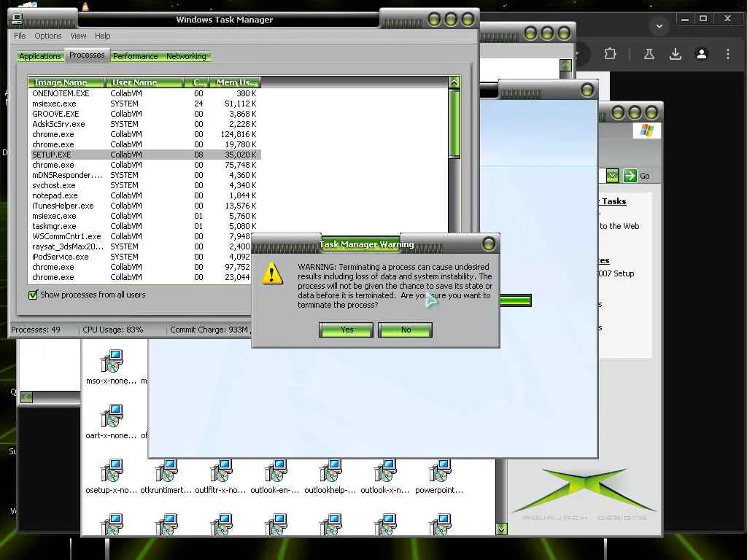
Task: Sort processes by CPU column header
Action: [x=197, y=82]
